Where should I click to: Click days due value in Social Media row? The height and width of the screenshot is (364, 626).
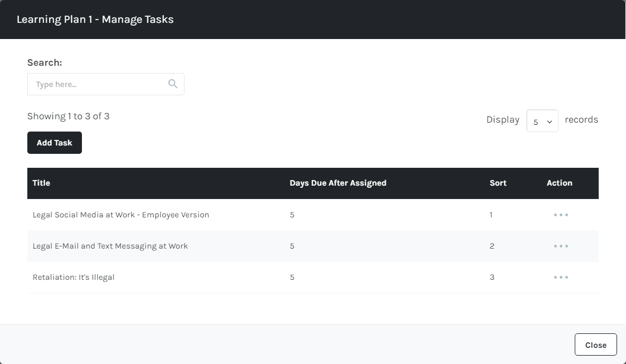click(292, 215)
